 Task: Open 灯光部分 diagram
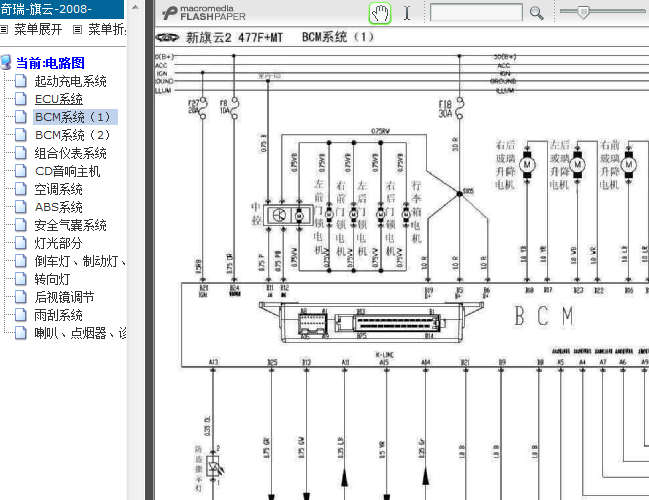click(x=58, y=243)
